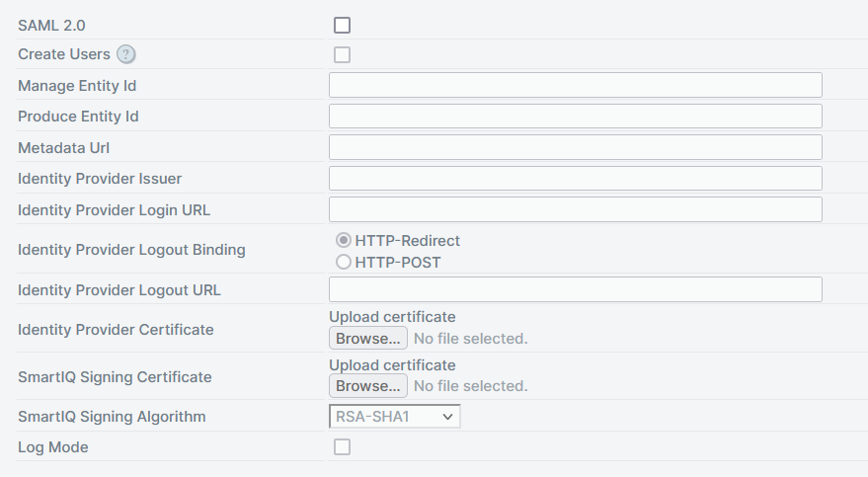Browse for Identity Provider Certificate file
The height and width of the screenshot is (477, 868).
click(x=368, y=338)
